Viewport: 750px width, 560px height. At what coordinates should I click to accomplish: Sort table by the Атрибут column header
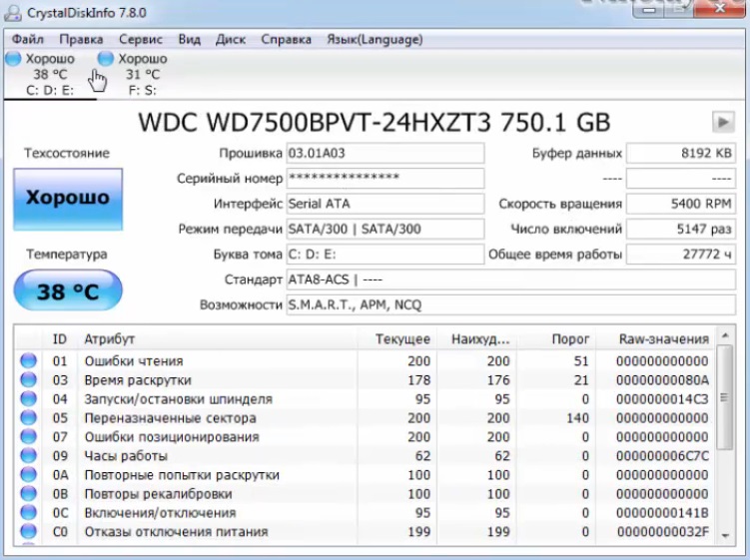tap(110, 339)
